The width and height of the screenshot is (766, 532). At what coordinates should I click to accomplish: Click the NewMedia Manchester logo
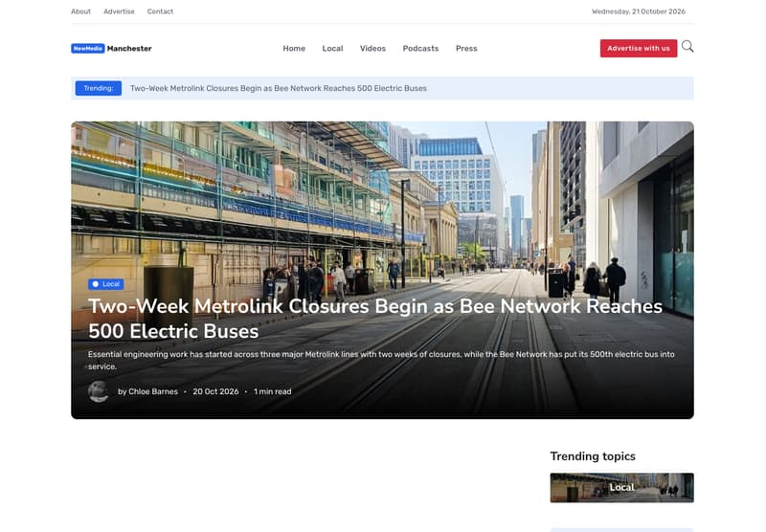pyautogui.click(x=111, y=48)
